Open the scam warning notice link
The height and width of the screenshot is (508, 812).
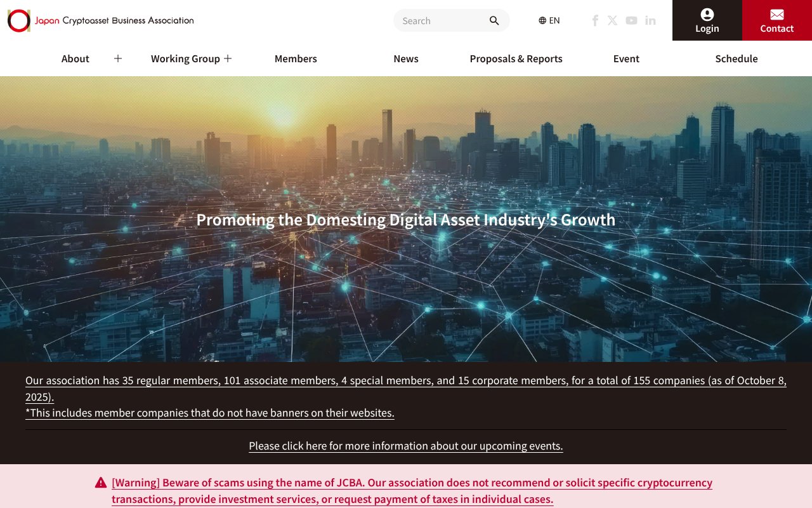click(x=412, y=483)
